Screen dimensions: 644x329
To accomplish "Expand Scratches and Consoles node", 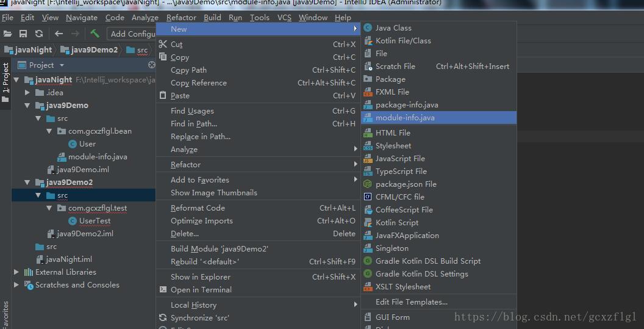I will pyautogui.click(x=16, y=284).
